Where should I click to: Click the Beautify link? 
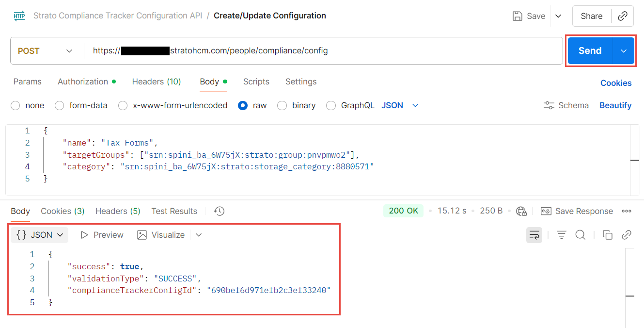tap(615, 105)
